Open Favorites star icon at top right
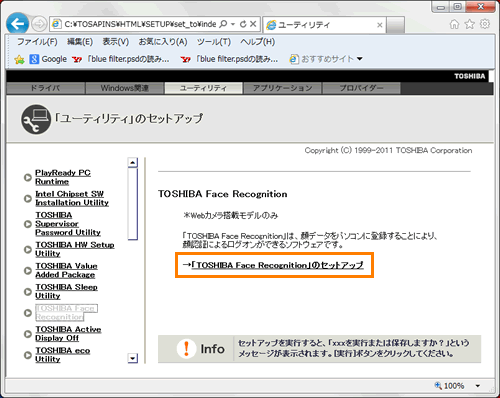This screenshot has height=398, width=500. [x=470, y=24]
